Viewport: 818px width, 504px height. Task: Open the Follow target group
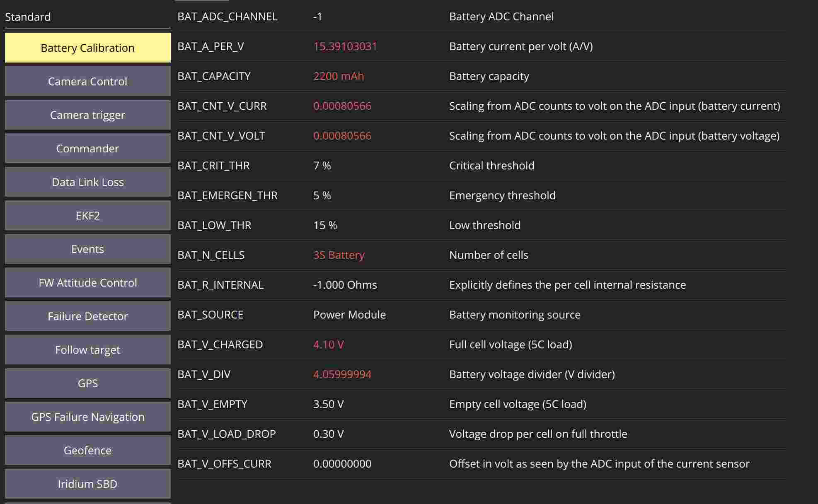pos(87,350)
